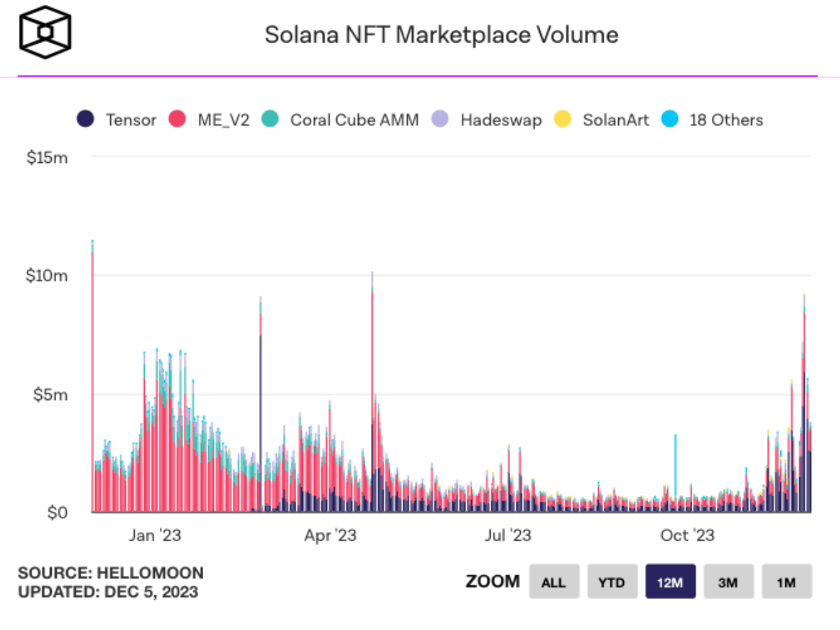Click the red ME_V2 legend dot
The image size is (840, 630).
pyautogui.click(x=178, y=120)
